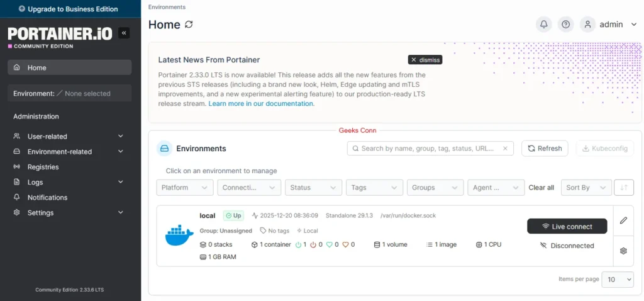Click the healthy containers heart icon

pos(330,245)
